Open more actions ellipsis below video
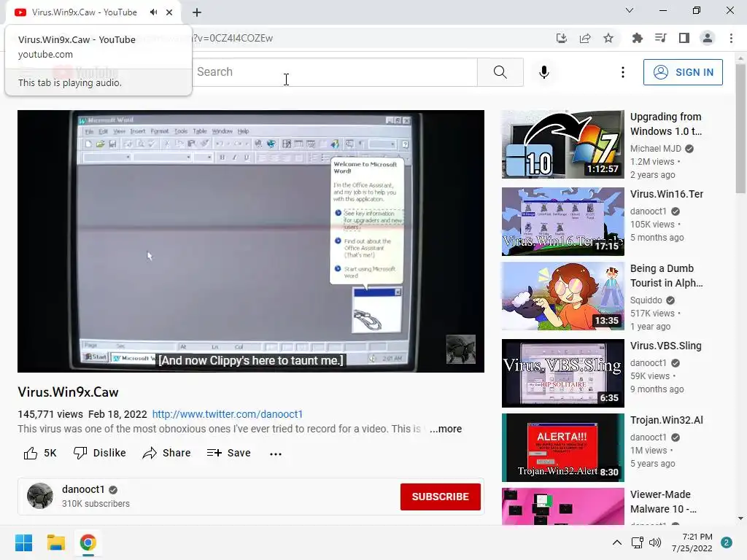Viewport: 747px width, 560px height. pos(275,454)
